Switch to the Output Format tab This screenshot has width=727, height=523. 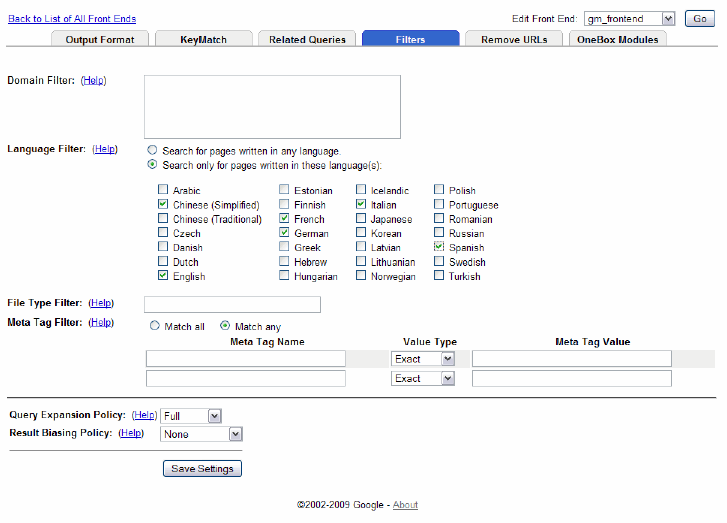coord(100,39)
